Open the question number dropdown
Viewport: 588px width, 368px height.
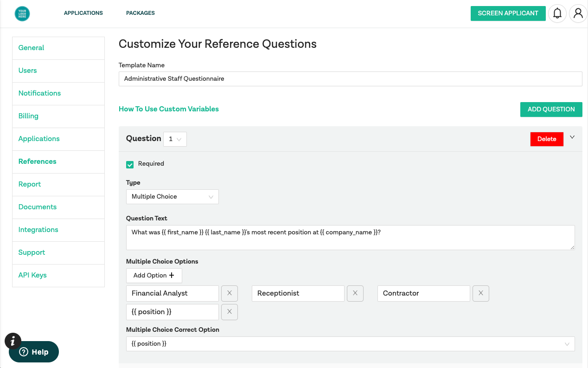pyautogui.click(x=175, y=139)
